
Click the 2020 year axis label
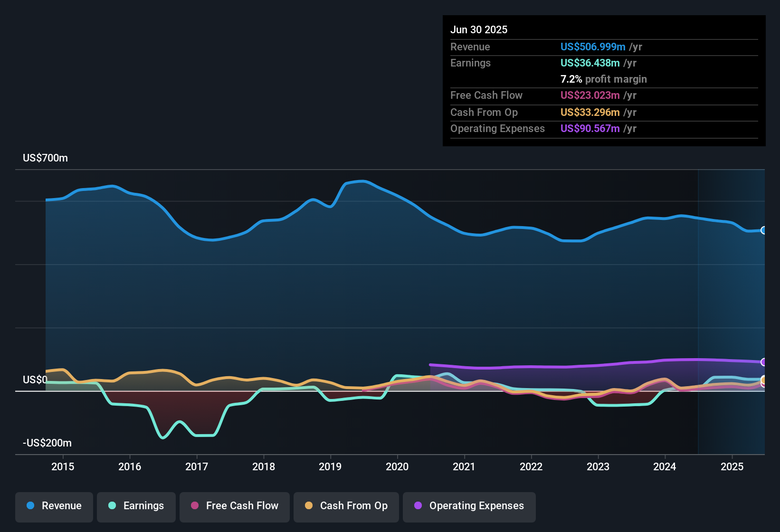point(398,466)
